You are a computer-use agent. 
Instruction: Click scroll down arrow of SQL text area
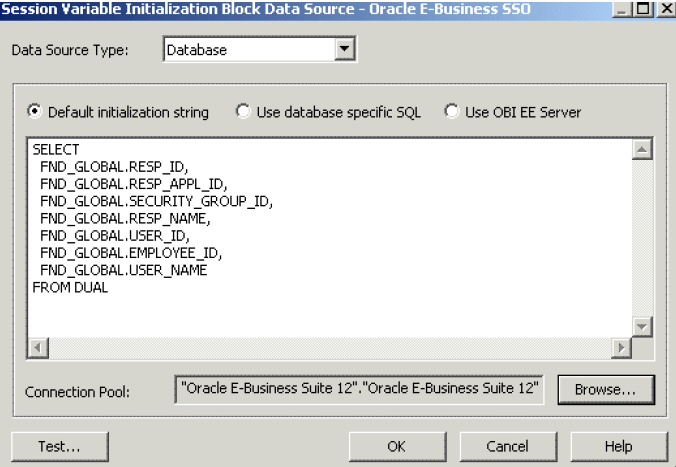642,327
